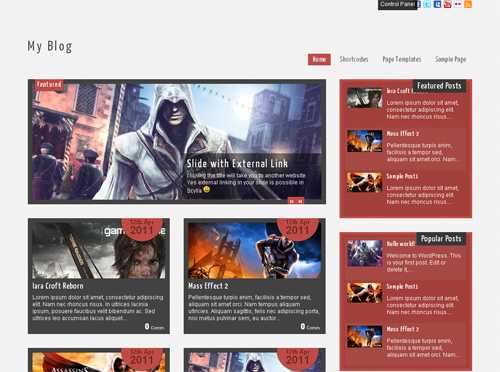Open the Facebook icon beside Control Panel

coord(419,4)
